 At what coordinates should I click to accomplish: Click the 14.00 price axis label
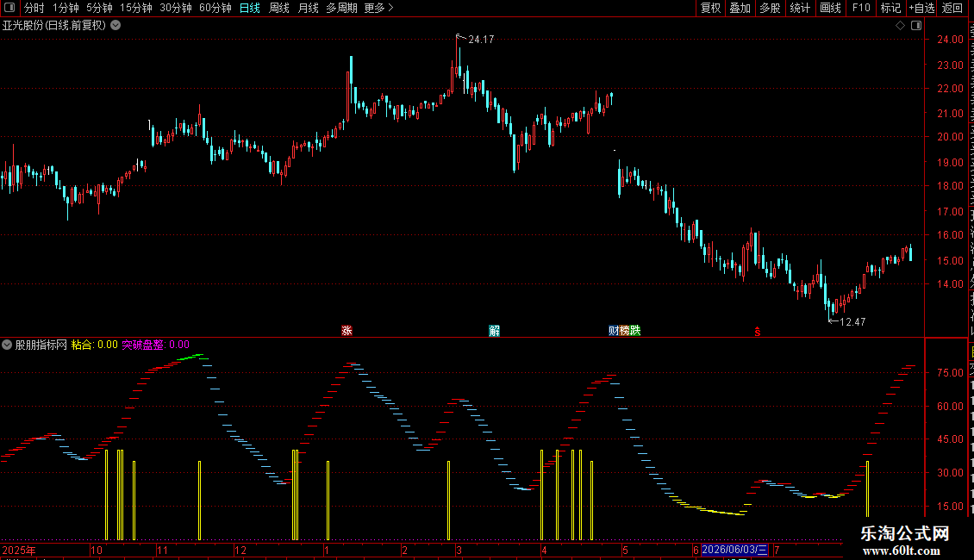click(951, 284)
